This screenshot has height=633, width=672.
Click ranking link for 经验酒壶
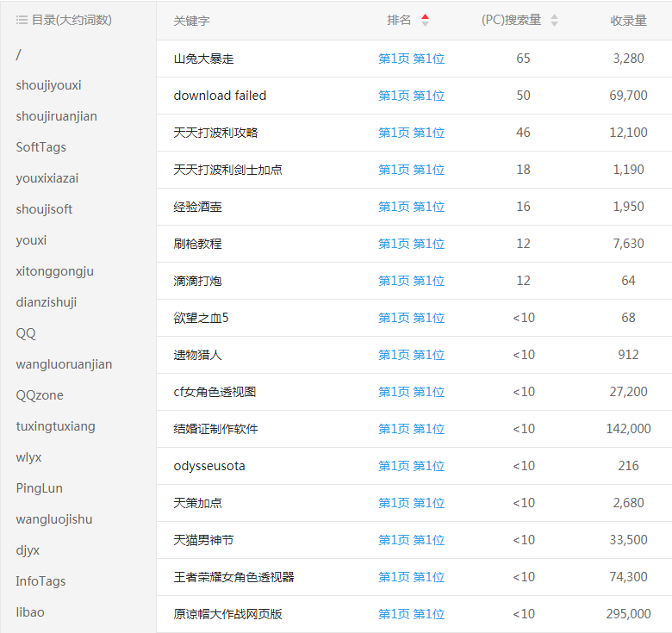pos(411,207)
